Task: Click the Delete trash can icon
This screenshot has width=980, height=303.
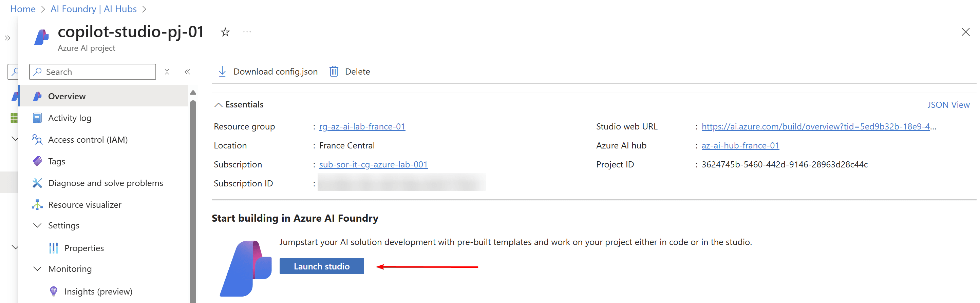Action: coord(334,72)
